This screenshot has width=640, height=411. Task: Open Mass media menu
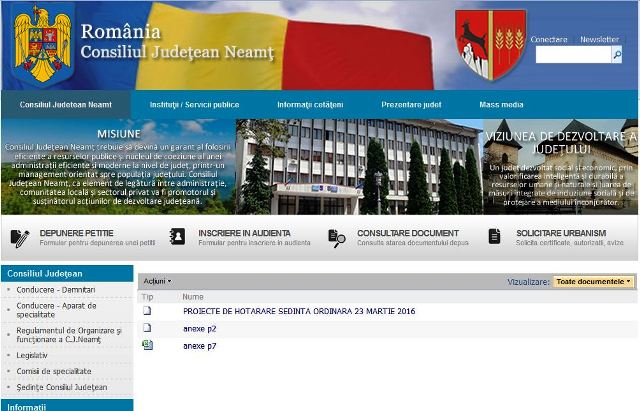point(501,104)
